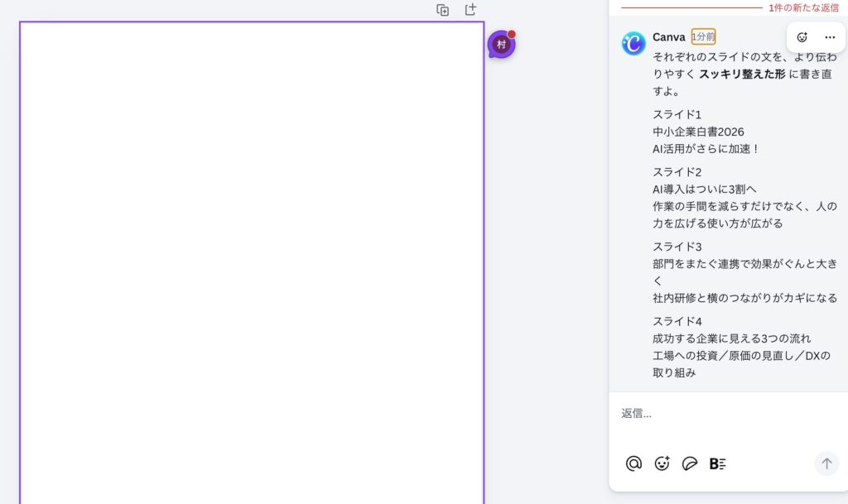Click the 1分前 timestamp on the comment
Screen dimensions: 848x504
[703, 37]
